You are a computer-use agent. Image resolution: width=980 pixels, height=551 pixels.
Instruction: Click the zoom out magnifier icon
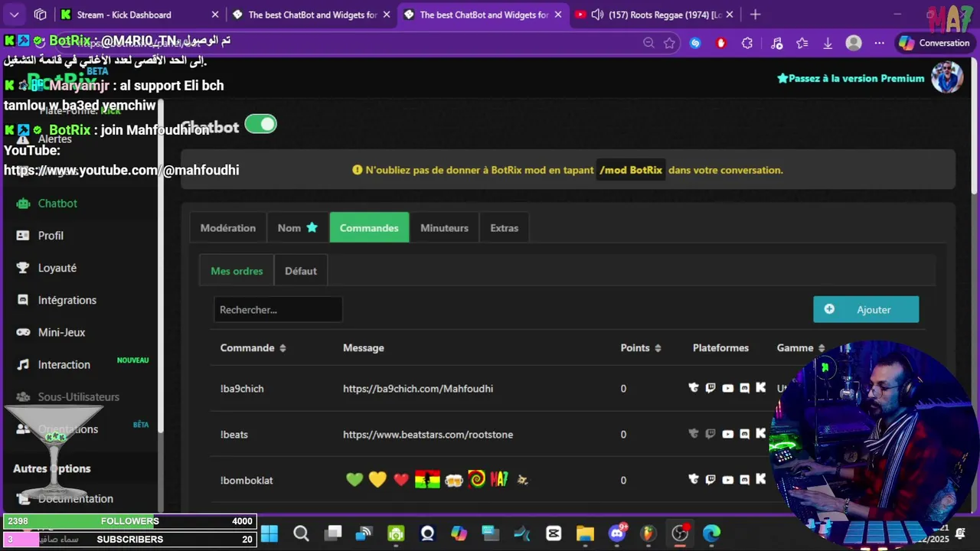pos(648,43)
